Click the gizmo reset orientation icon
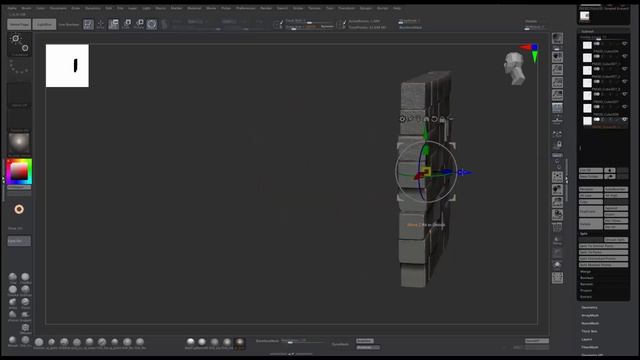Image resolution: width=640 pixels, height=360 pixels. pyautogui.click(x=434, y=119)
